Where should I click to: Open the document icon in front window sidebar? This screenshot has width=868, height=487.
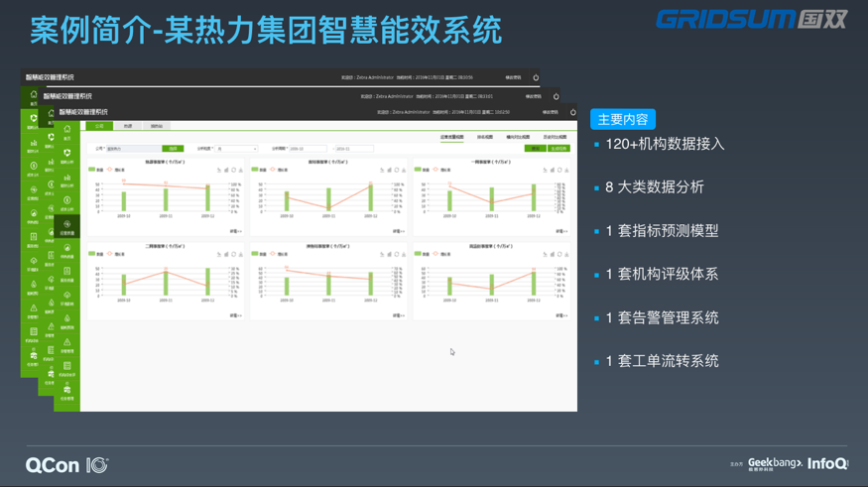tap(67, 271)
